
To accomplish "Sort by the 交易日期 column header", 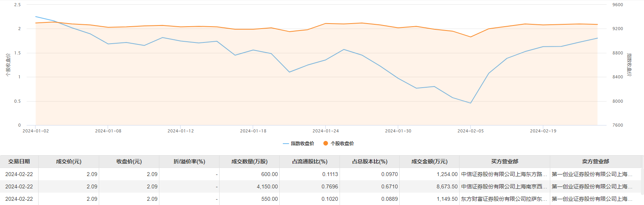I will coord(19,161).
